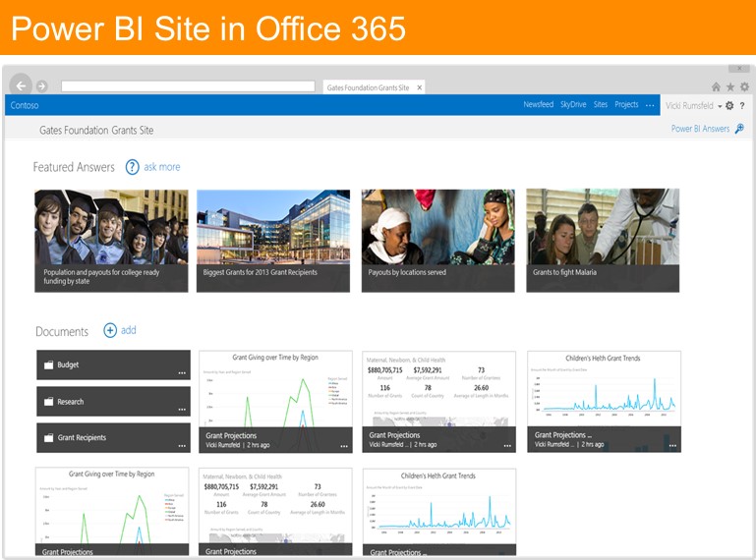Viewport: 756px width, 560px height.
Task: Open favorites with the star icon
Action: [x=730, y=86]
